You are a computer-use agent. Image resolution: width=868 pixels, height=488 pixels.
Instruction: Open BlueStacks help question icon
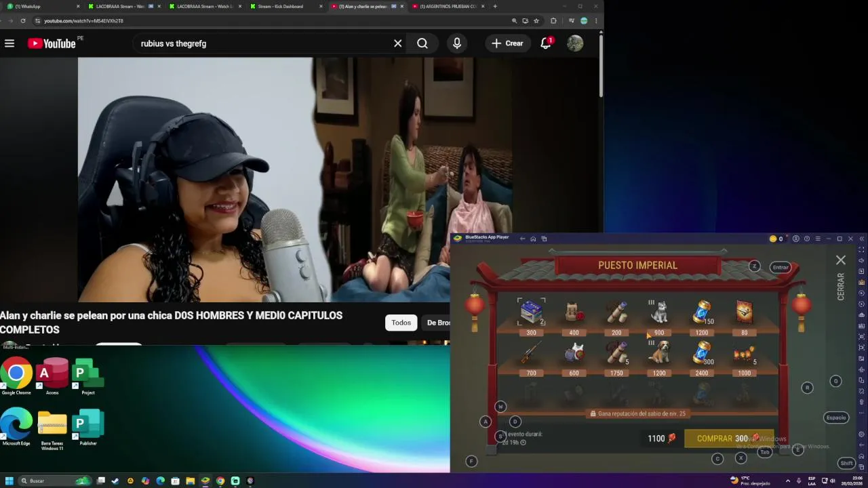coord(807,239)
